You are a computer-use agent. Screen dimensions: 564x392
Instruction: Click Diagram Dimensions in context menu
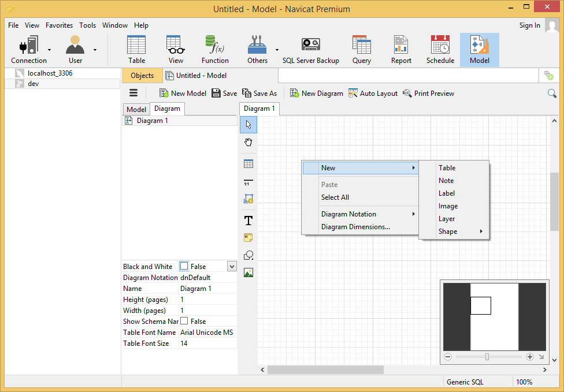click(355, 227)
